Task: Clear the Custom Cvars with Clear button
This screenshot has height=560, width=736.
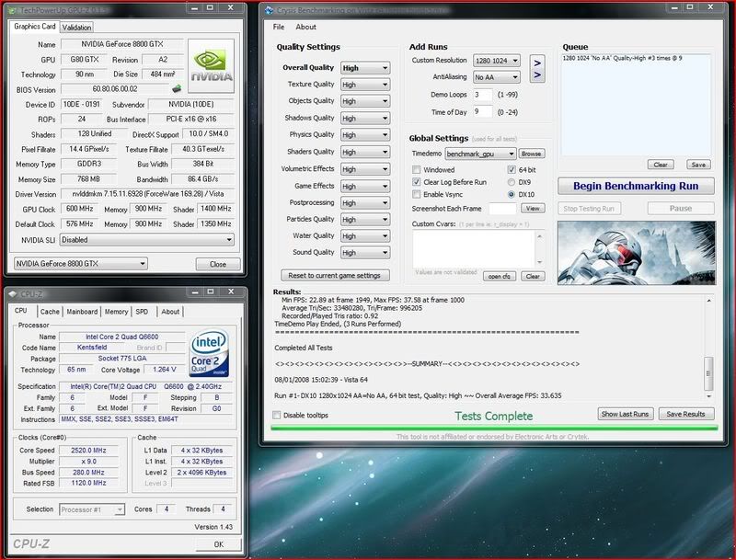Action: (x=533, y=276)
